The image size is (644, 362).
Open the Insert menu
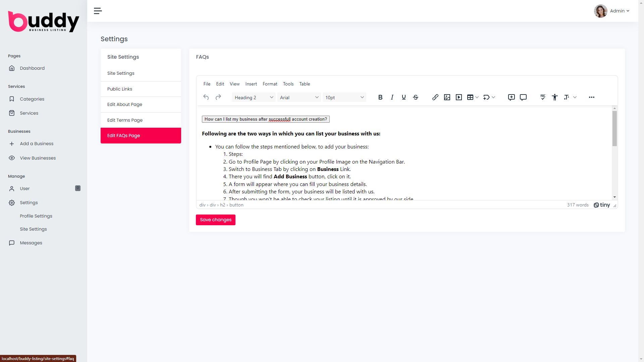click(251, 84)
